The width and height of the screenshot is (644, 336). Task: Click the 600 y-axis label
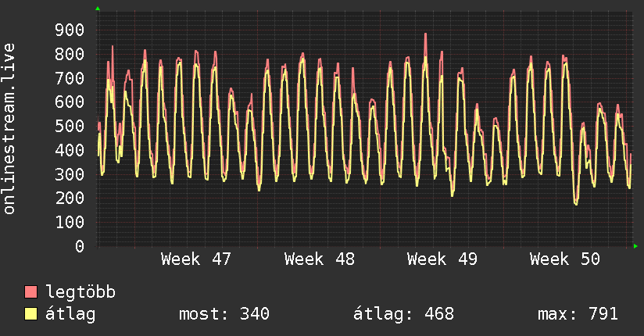[70, 102]
